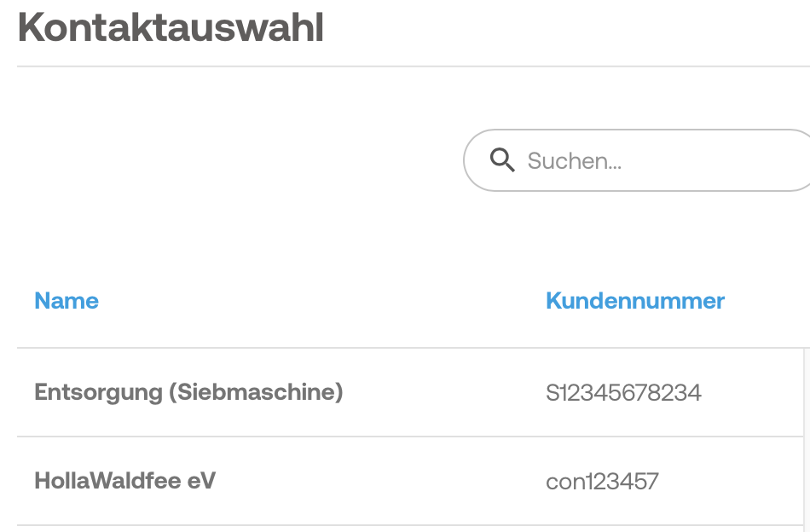Click customer number S12345678234
Screen dimensions: 810x532
[x=623, y=392]
